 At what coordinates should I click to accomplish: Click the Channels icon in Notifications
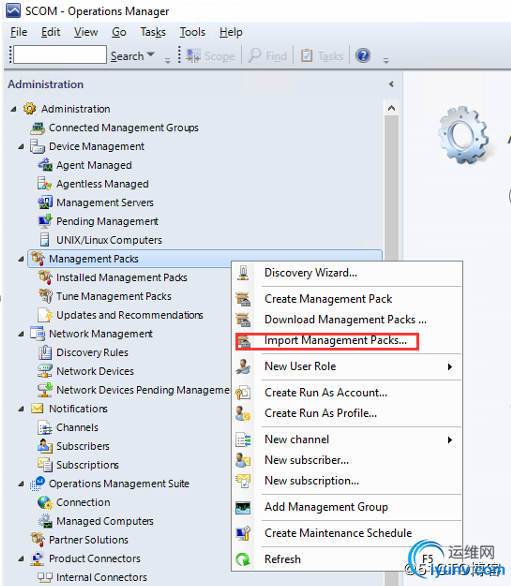coord(45,427)
